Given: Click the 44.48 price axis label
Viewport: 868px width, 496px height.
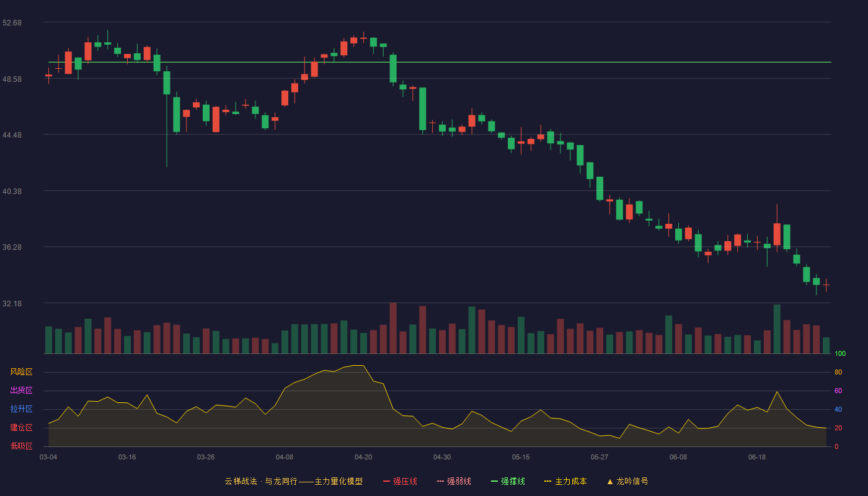Looking at the screenshot, I should pyautogui.click(x=12, y=135).
